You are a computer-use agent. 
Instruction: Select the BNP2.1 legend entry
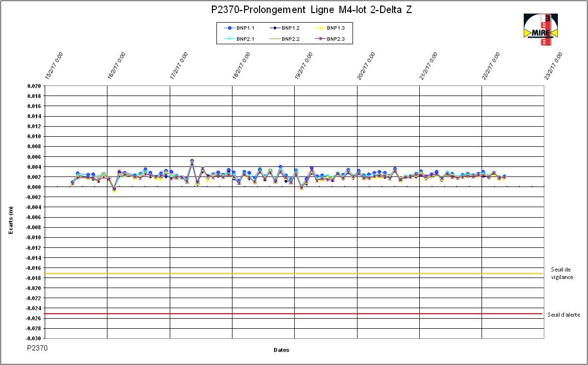click(239, 39)
